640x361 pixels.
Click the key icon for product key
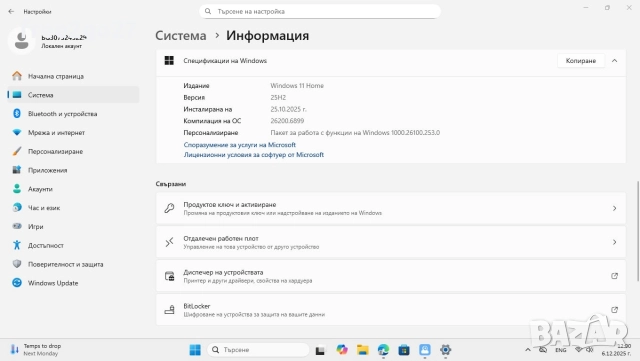click(169, 208)
